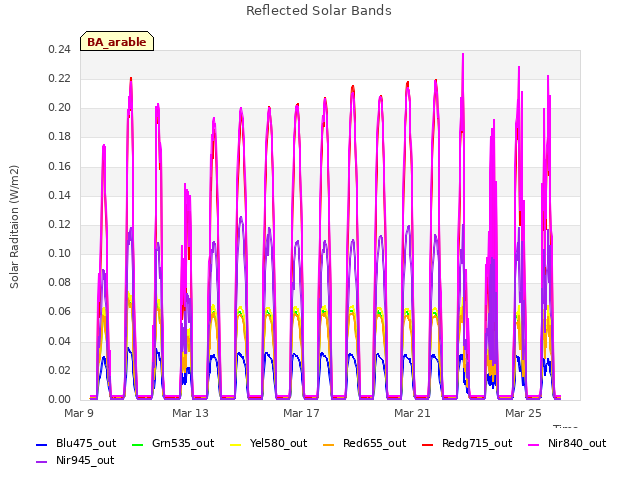Click the Solar Raditaion (W/m2) axis label
The height and width of the screenshot is (480, 640).
tap(14, 227)
